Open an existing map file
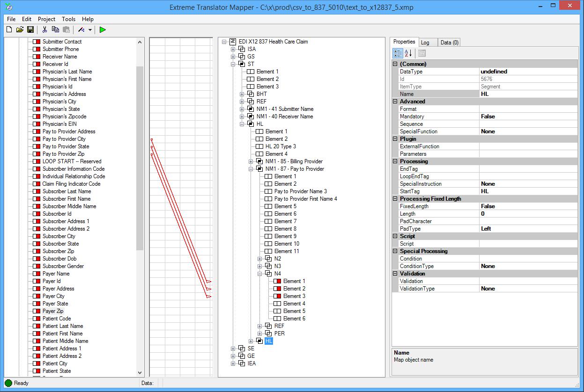Screen dimensions: 584x392 coord(20,29)
